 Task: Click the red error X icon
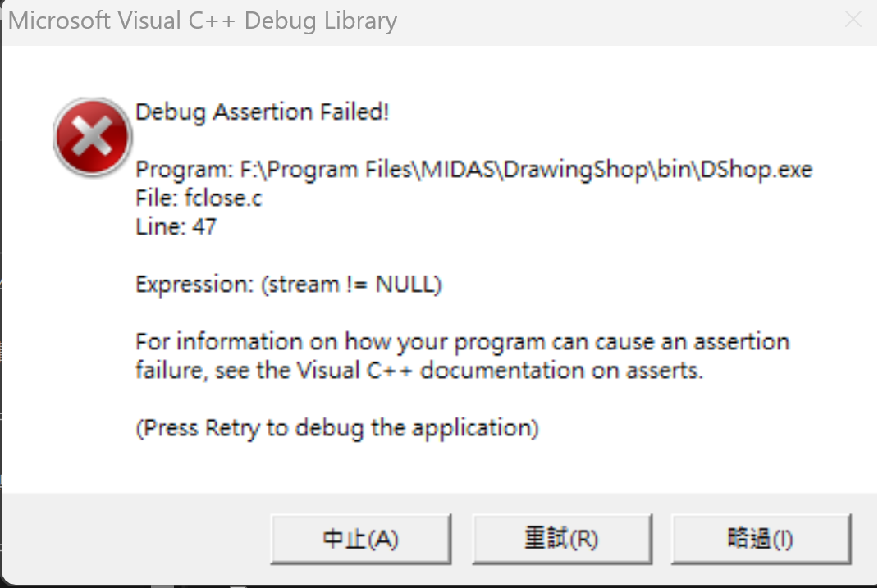(92, 137)
